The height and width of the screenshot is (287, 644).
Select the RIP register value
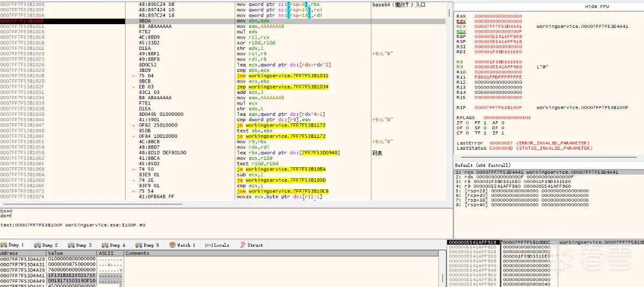point(497,108)
